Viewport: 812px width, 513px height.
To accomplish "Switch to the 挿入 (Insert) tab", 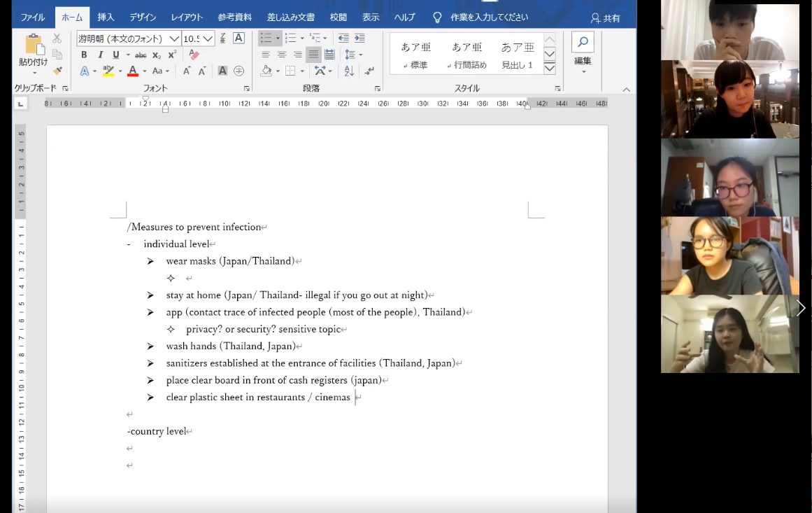I will click(x=106, y=17).
